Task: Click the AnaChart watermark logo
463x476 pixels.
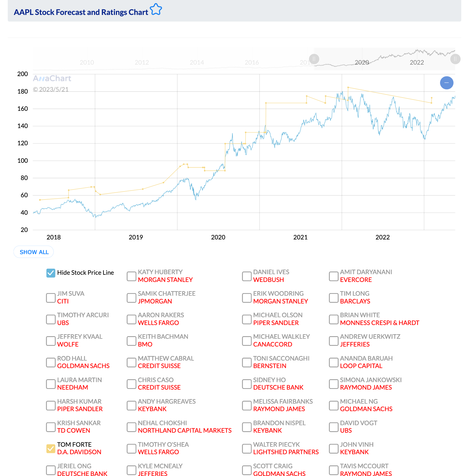Action: click(x=52, y=78)
